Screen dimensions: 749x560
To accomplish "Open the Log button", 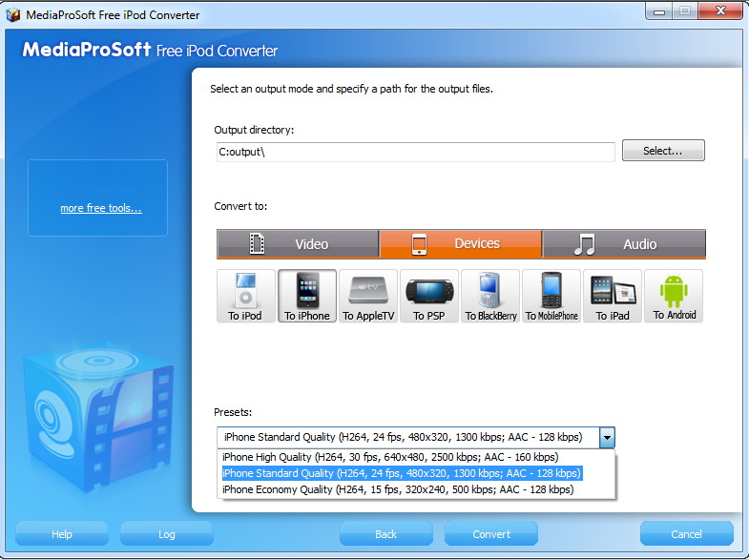I will coord(167,533).
